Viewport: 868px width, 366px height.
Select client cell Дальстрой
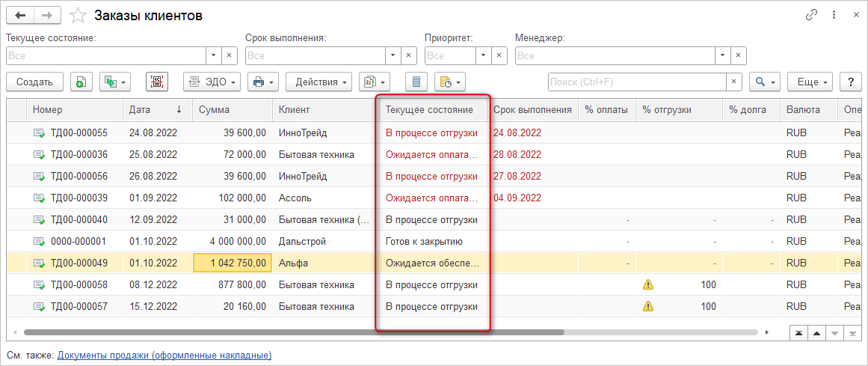(x=324, y=242)
